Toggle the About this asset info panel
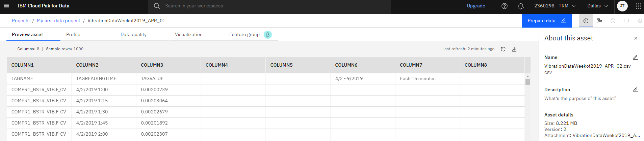This screenshot has height=141, width=644. coord(586,21)
